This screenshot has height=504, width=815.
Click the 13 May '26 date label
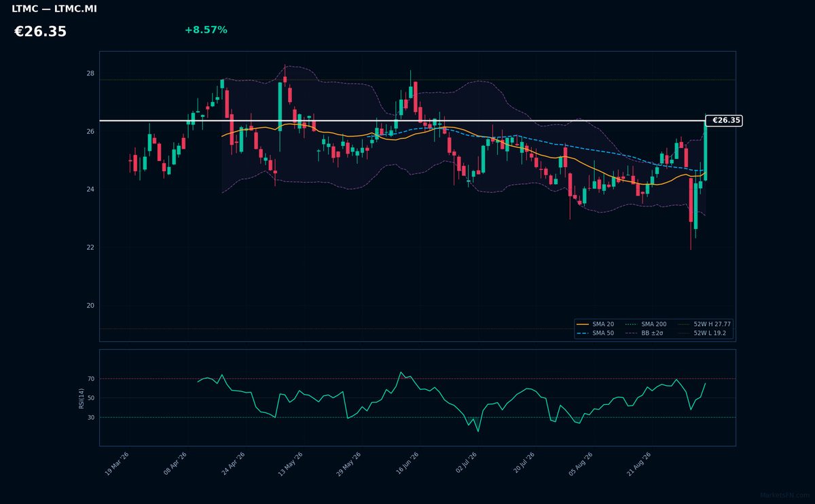290,464
